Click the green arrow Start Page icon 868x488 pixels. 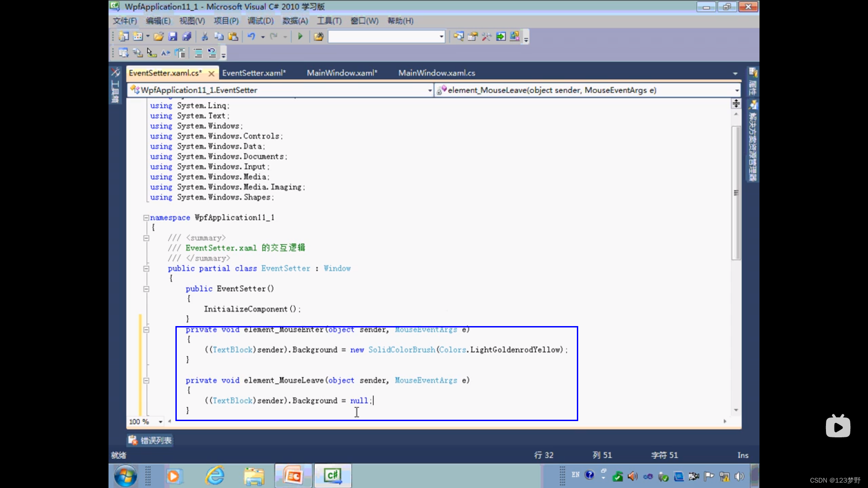(501, 37)
